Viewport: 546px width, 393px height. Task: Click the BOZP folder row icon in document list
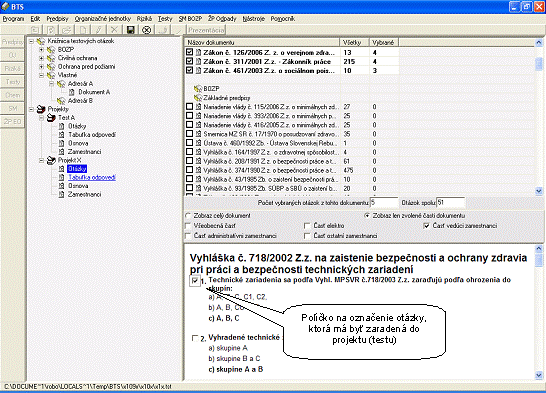198,89
